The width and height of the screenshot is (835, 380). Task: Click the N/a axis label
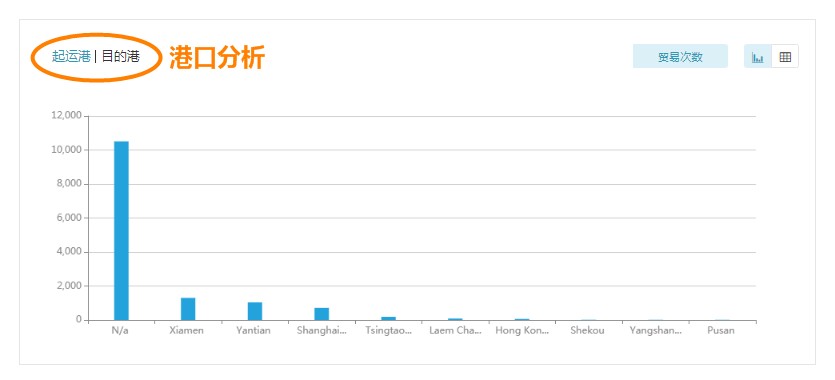tap(120, 331)
